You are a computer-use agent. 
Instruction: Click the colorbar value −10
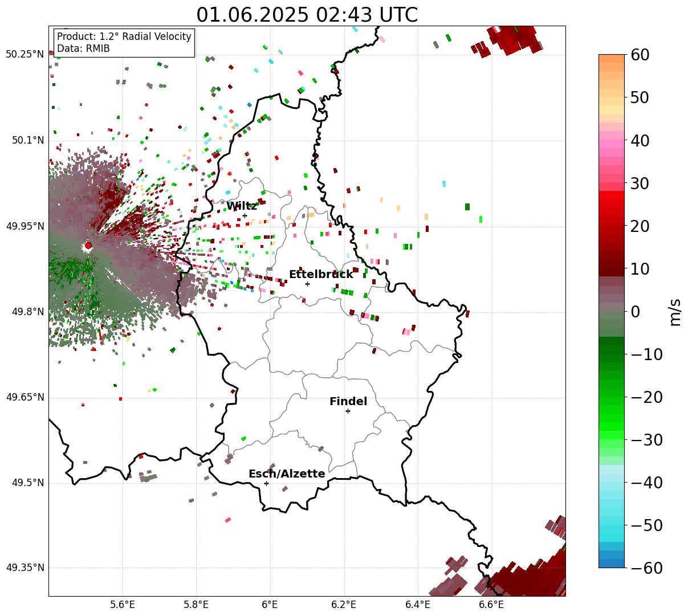tap(646, 354)
